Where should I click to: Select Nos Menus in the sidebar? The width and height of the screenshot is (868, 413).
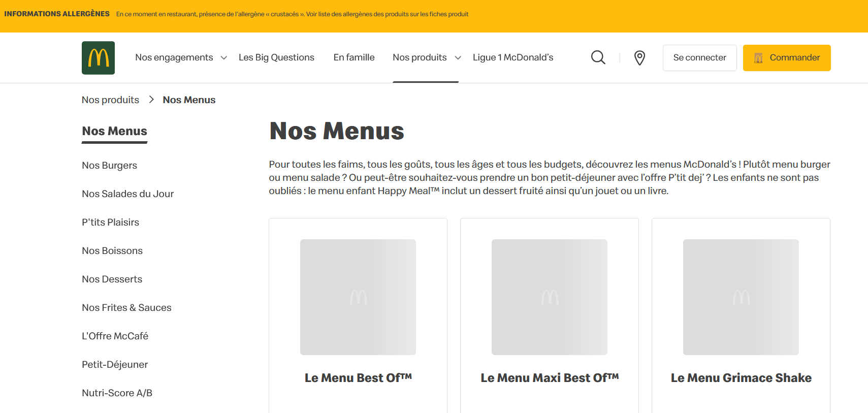[x=115, y=131]
